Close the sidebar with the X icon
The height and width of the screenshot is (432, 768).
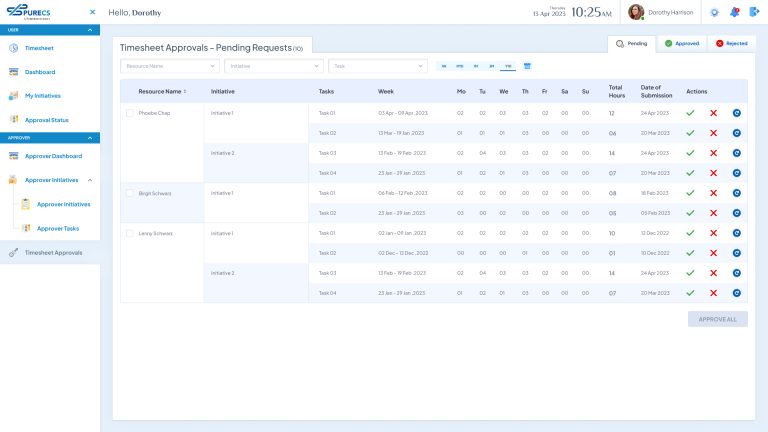pos(93,12)
